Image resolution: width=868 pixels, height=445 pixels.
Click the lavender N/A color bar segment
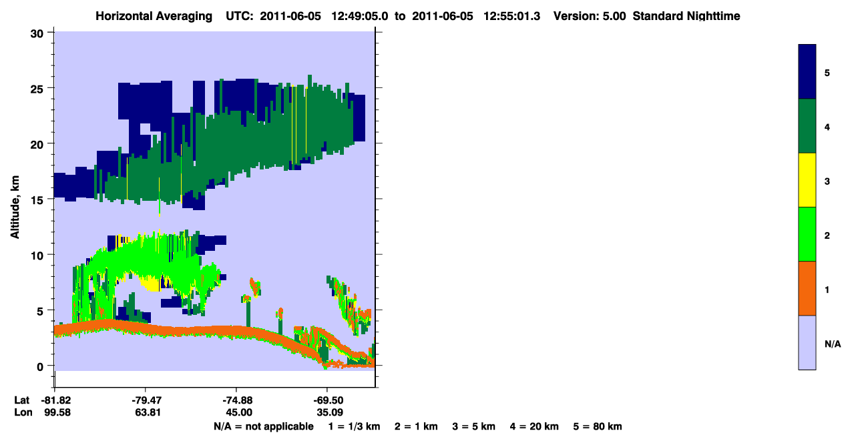click(x=807, y=342)
